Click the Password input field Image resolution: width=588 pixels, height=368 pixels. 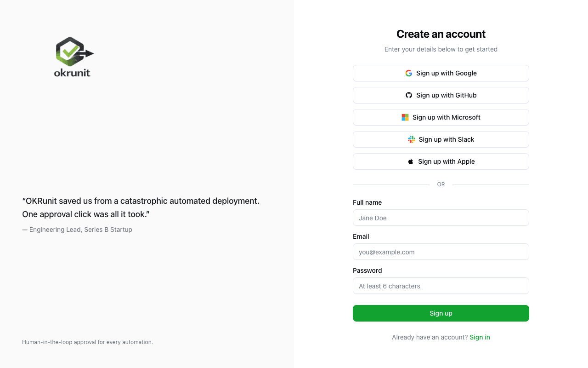[x=441, y=286]
